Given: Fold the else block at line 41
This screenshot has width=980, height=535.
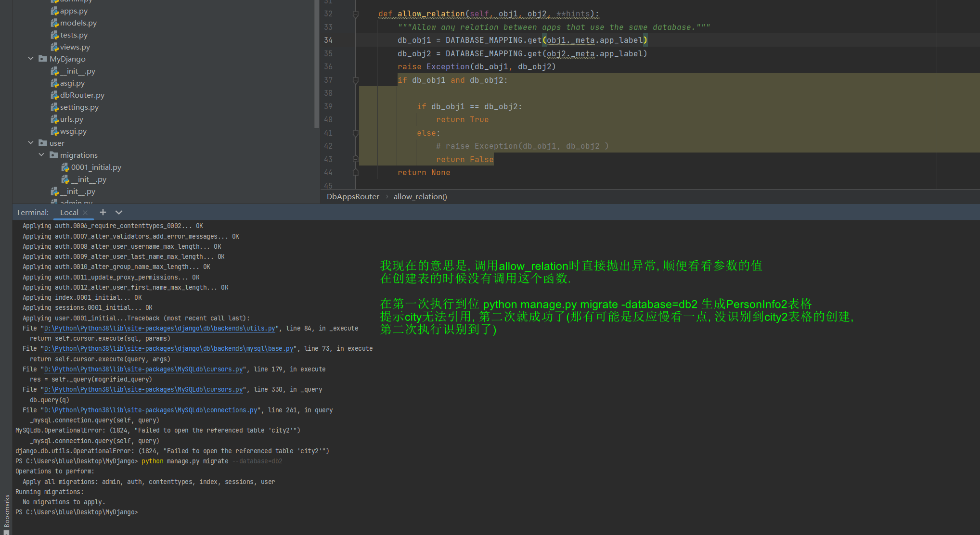Looking at the screenshot, I should click(356, 133).
